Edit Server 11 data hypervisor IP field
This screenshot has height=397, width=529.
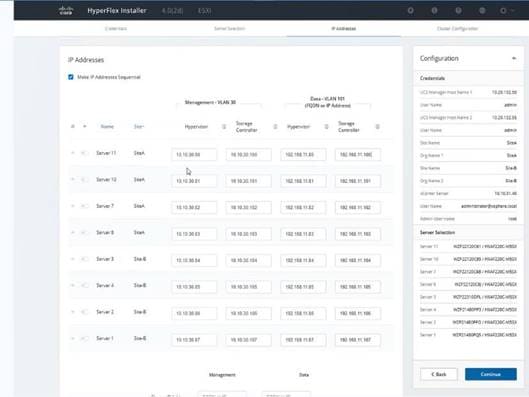tap(303, 154)
